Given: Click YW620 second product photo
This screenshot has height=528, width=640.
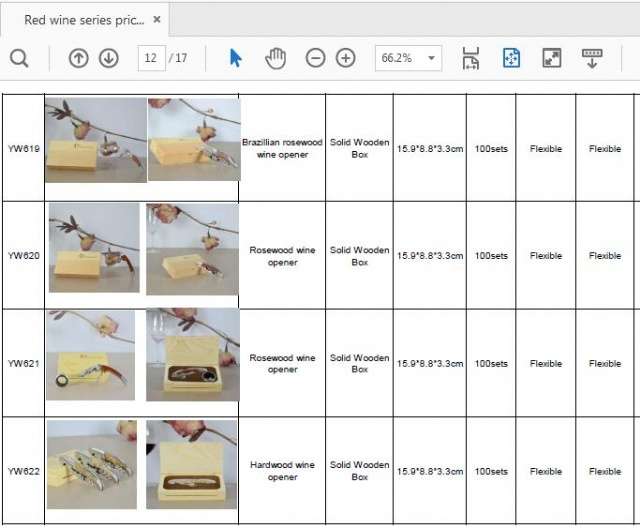Looking at the screenshot, I should pos(192,249).
